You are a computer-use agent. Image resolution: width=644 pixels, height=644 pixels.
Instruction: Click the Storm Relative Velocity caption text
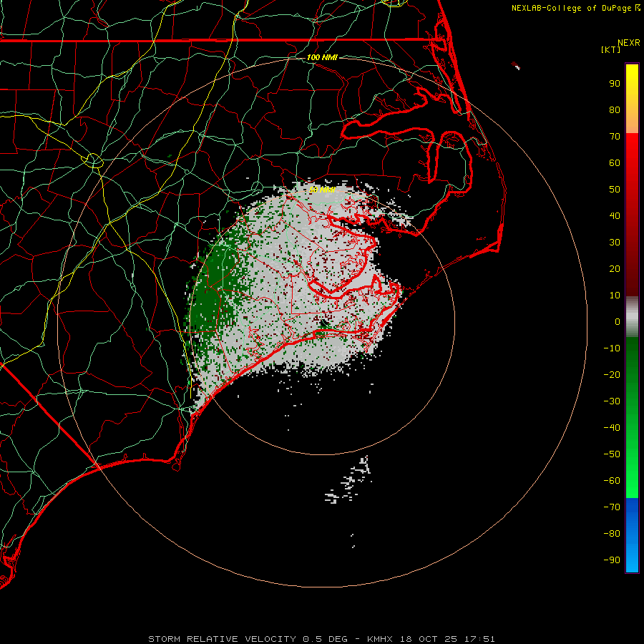click(321, 639)
